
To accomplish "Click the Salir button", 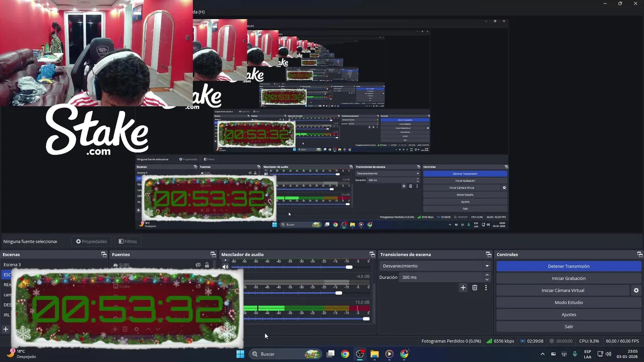I will click(569, 326).
